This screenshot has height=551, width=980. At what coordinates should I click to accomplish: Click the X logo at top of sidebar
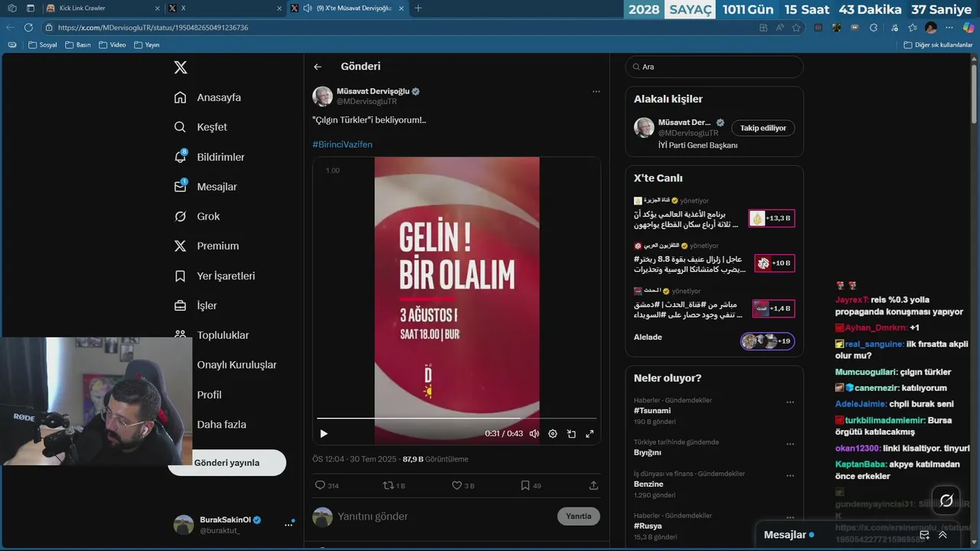181,67
